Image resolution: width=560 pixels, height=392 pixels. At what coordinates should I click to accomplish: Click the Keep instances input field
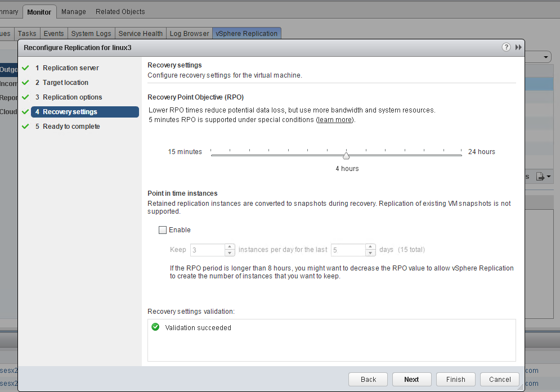[208, 250]
